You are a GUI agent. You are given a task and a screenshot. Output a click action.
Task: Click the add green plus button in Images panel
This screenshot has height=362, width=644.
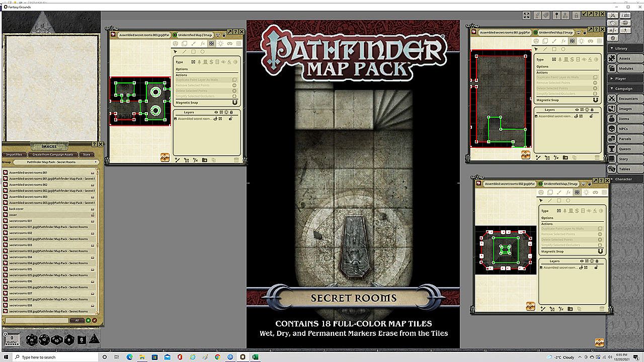pos(88,320)
